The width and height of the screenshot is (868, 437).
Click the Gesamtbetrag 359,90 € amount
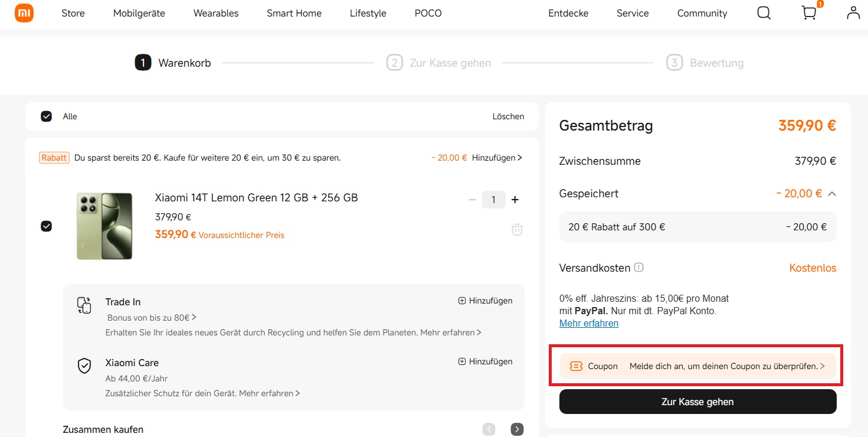[807, 125]
